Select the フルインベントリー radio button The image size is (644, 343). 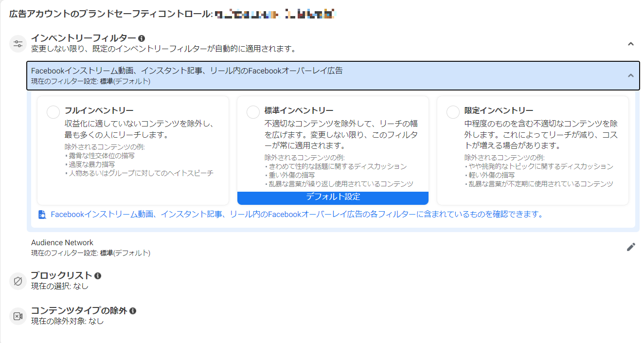click(54, 112)
